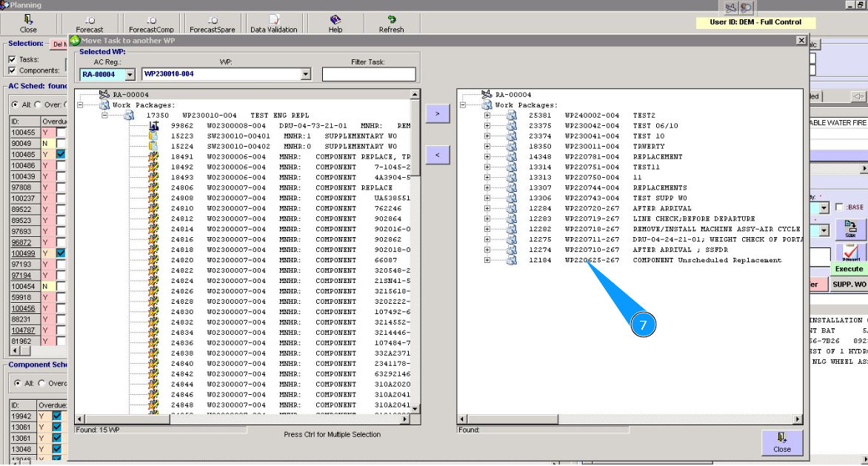Open the ForecastComp tool
The height and width of the screenshot is (466, 868).
[x=151, y=21]
